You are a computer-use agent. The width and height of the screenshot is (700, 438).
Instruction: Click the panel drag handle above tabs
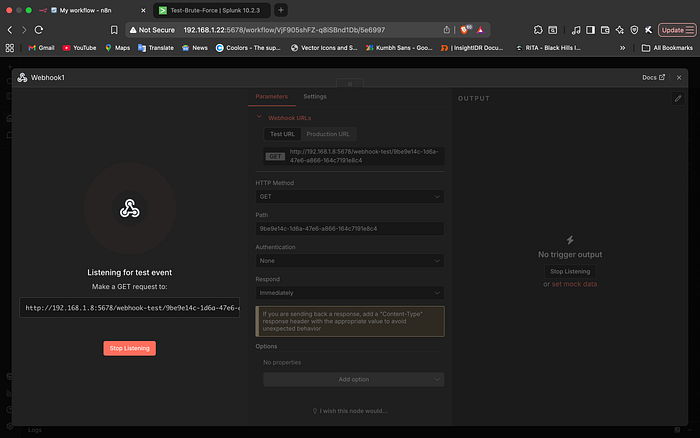(350, 83)
